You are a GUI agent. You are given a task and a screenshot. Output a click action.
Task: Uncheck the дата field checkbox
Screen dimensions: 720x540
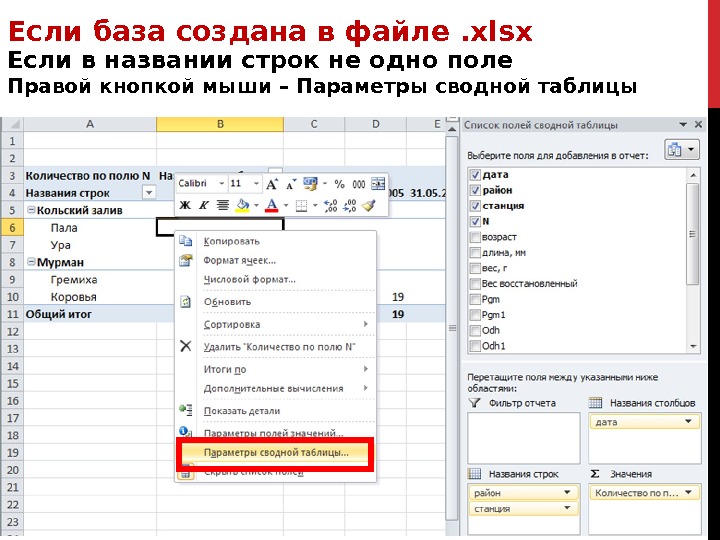pyautogui.click(x=475, y=175)
